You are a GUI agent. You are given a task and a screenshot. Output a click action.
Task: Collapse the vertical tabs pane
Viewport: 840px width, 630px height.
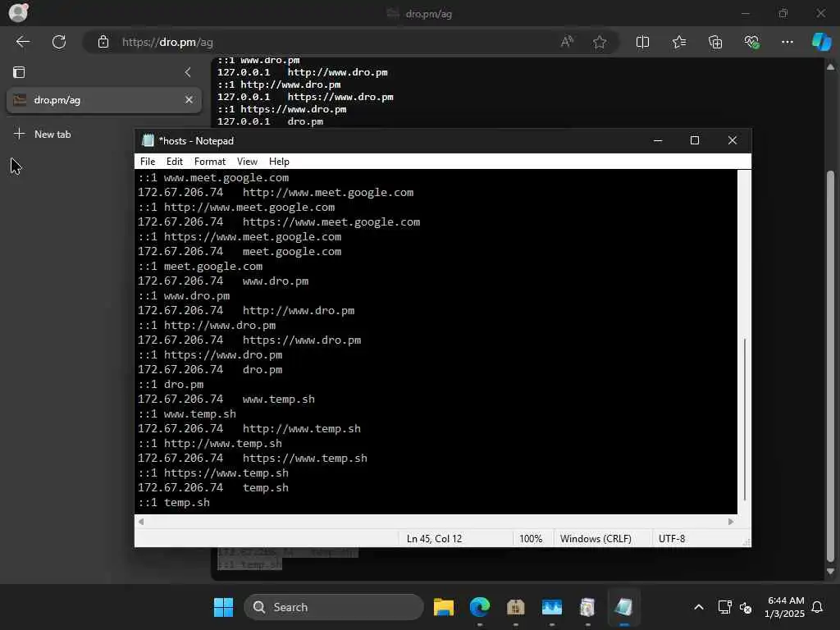188,72
